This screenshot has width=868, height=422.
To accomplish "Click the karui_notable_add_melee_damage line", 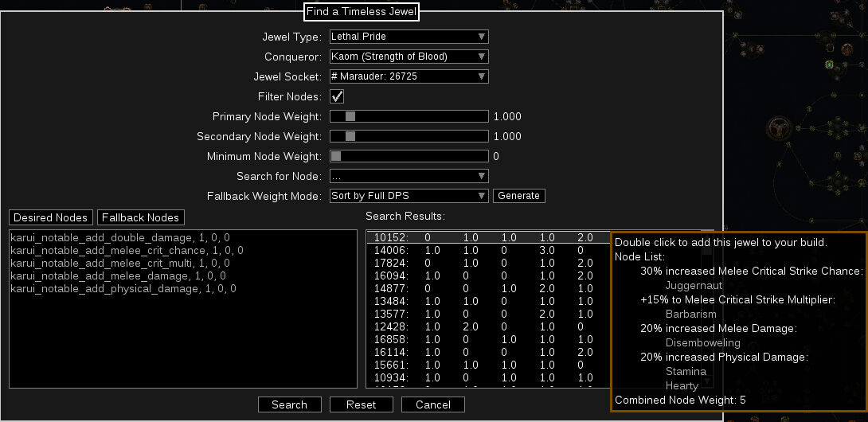I will click(x=118, y=275).
